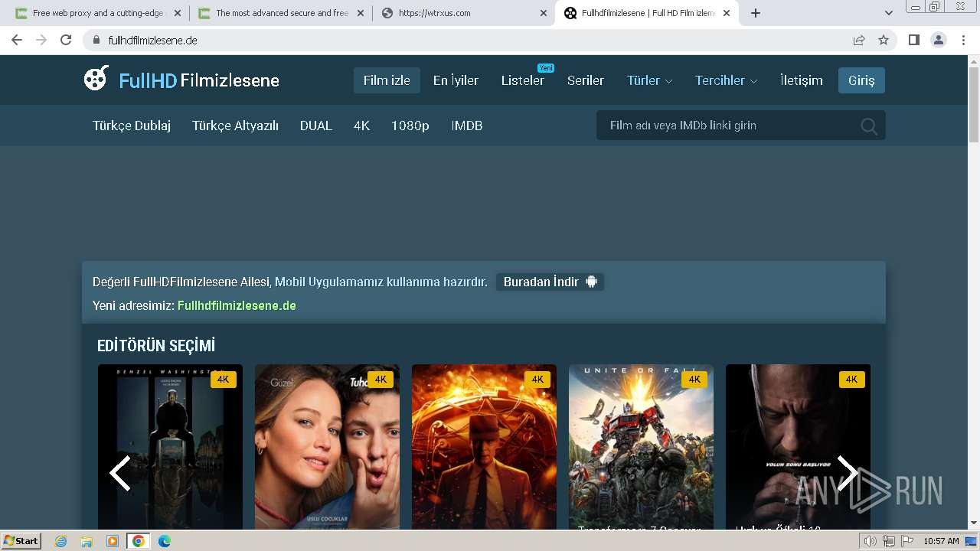
Task: Open the Windows Start menu
Action: coord(21,540)
